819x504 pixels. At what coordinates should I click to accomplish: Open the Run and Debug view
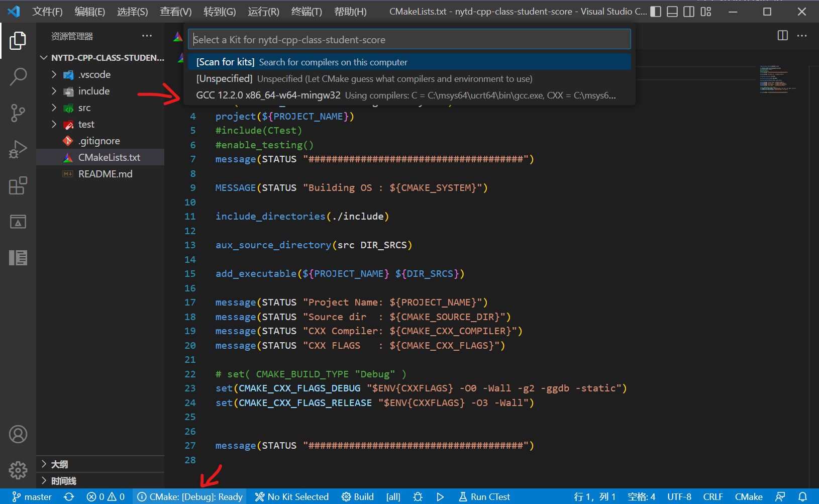[18, 149]
